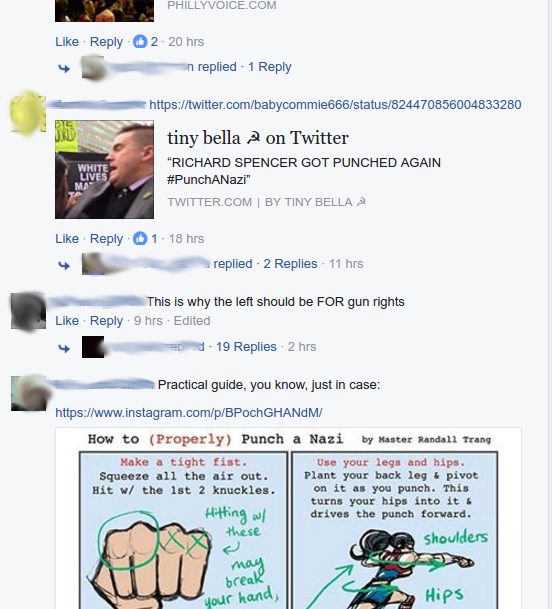
Task: Click reply arrow icon next to 2 Replies
Action: pos(64,266)
